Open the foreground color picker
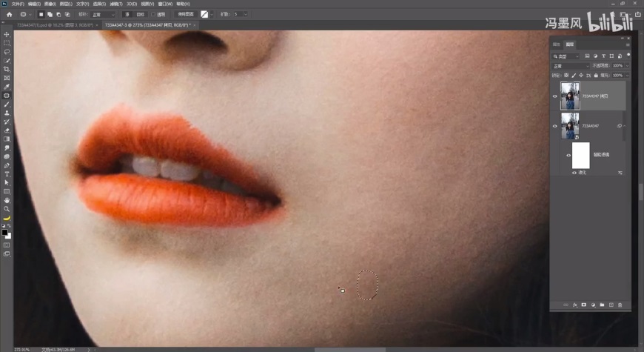 [x=4, y=233]
